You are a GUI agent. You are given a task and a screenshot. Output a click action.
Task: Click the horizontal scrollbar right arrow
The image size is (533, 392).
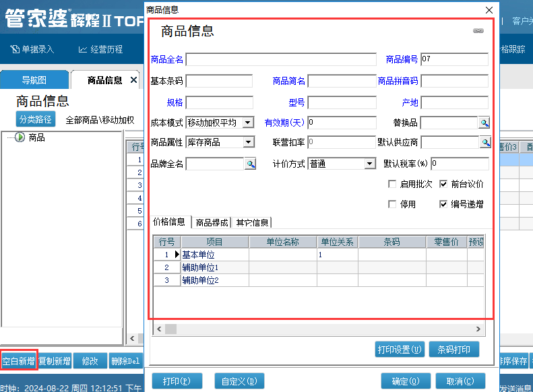click(x=479, y=329)
